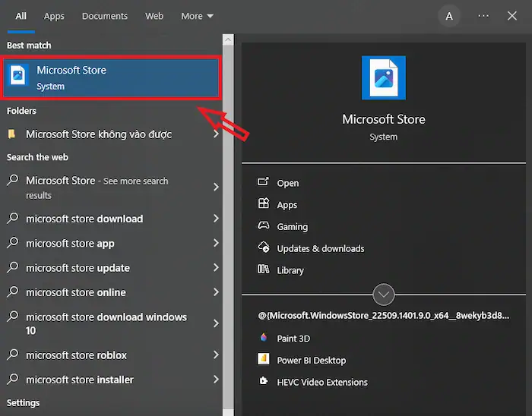Expand arrow for microsoft store download windows 10
This screenshot has height=416, width=532.
(x=216, y=323)
